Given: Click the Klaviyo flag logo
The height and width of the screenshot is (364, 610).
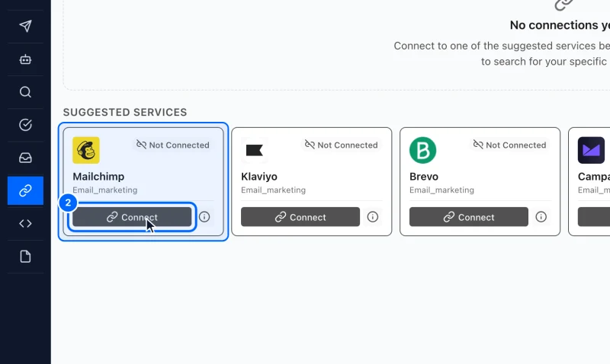Looking at the screenshot, I should (x=255, y=150).
